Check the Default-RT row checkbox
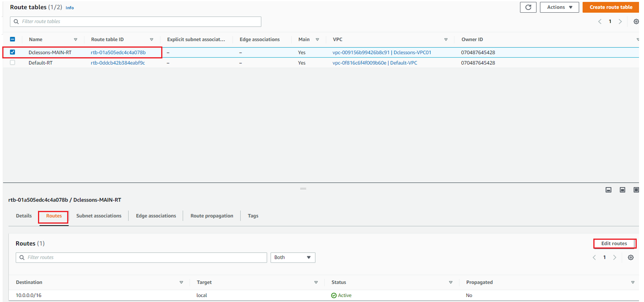This screenshot has height=302, width=644. click(13, 62)
